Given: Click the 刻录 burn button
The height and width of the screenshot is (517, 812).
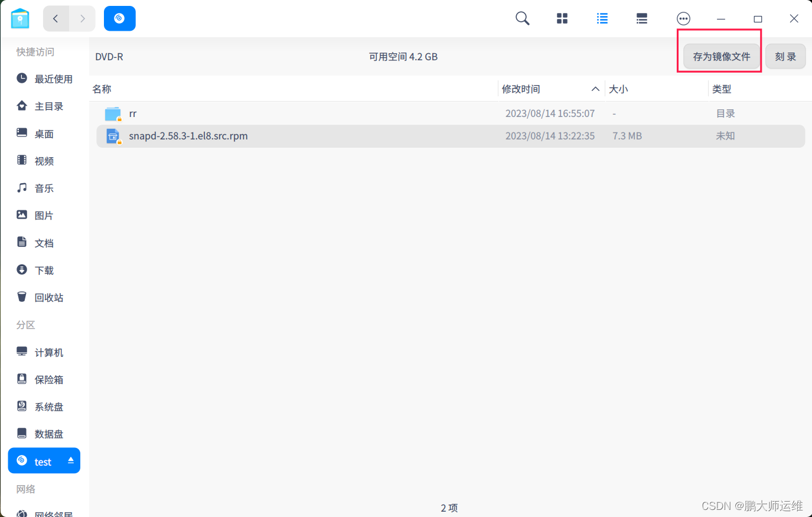Looking at the screenshot, I should click(785, 57).
